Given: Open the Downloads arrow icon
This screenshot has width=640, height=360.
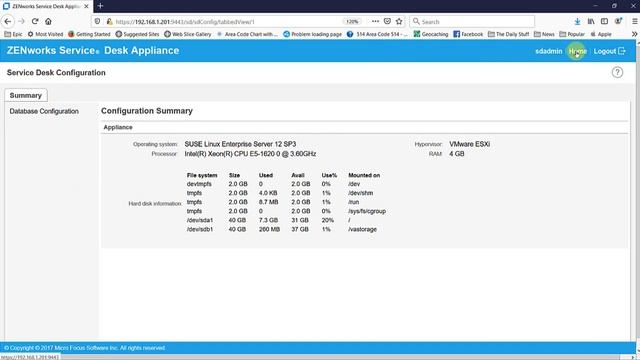Looking at the screenshot, I should pyautogui.click(x=577, y=21).
